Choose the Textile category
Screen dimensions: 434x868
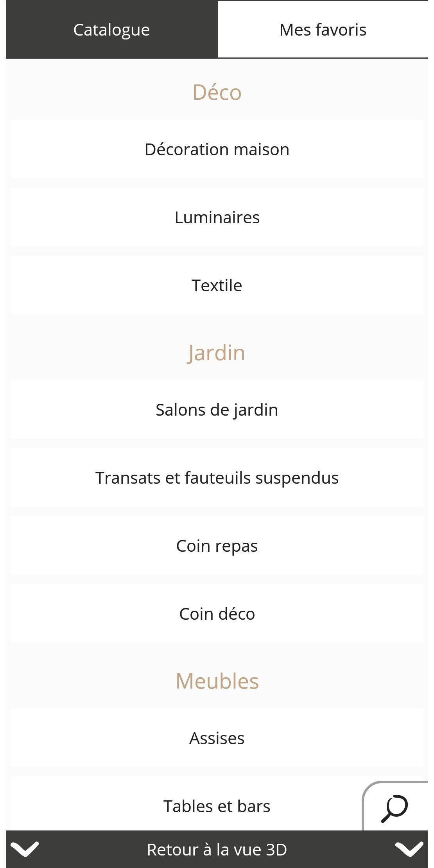(x=217, y=285)
